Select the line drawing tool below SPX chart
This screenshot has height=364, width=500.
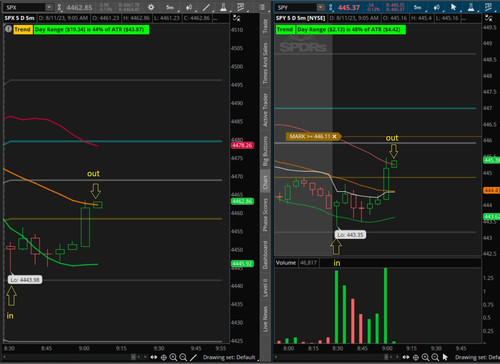click(x=193, y=357)
